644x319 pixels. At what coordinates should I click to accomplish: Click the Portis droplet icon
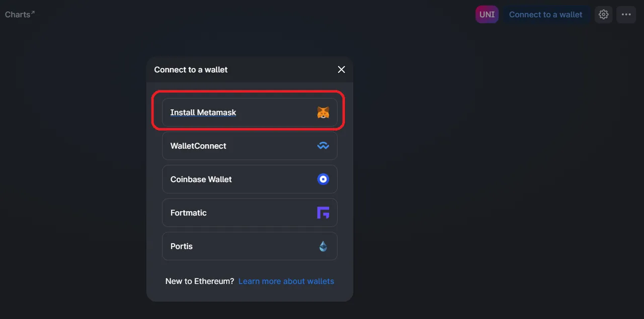pyautogui.click(x=323, y=246)
